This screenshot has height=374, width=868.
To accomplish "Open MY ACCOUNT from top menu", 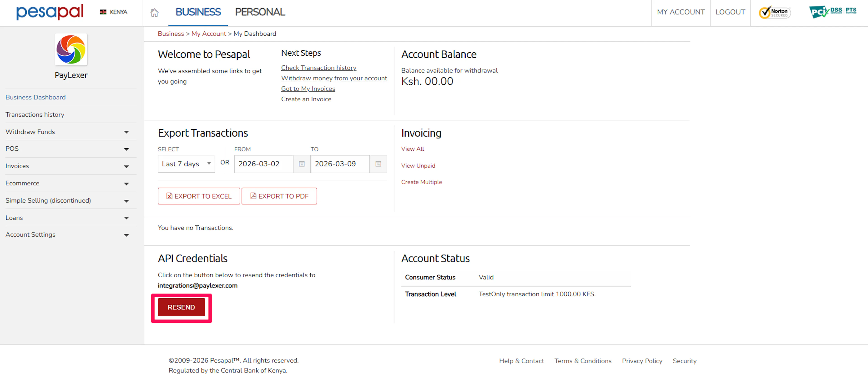I will pos(680,12).
